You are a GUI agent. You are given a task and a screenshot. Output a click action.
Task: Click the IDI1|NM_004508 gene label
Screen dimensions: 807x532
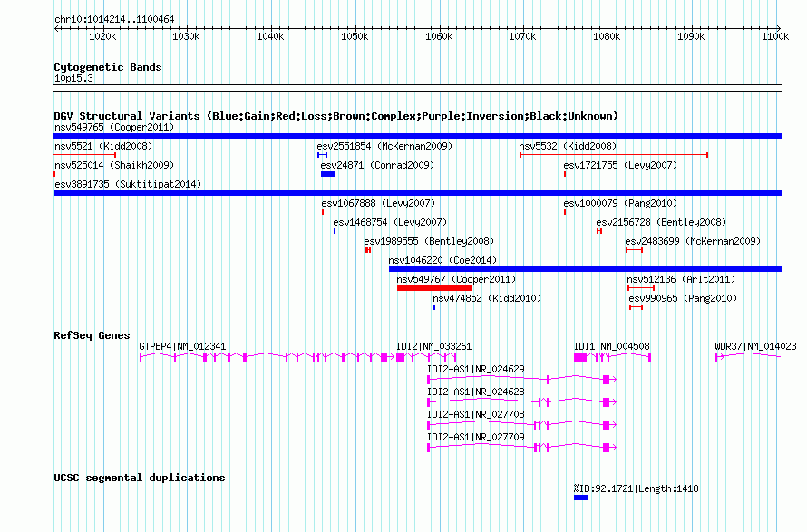(x=612, y=347)
